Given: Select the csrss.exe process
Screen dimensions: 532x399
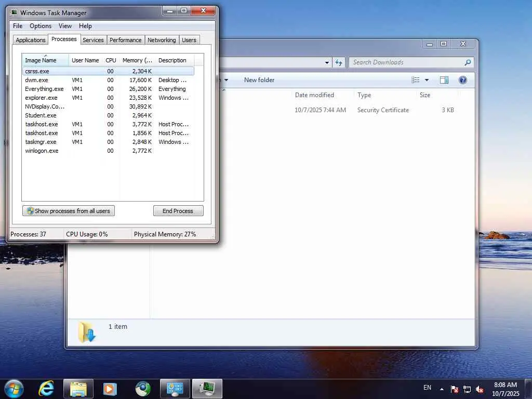Looking at the screenshot, I should click(x=108, y=71).
